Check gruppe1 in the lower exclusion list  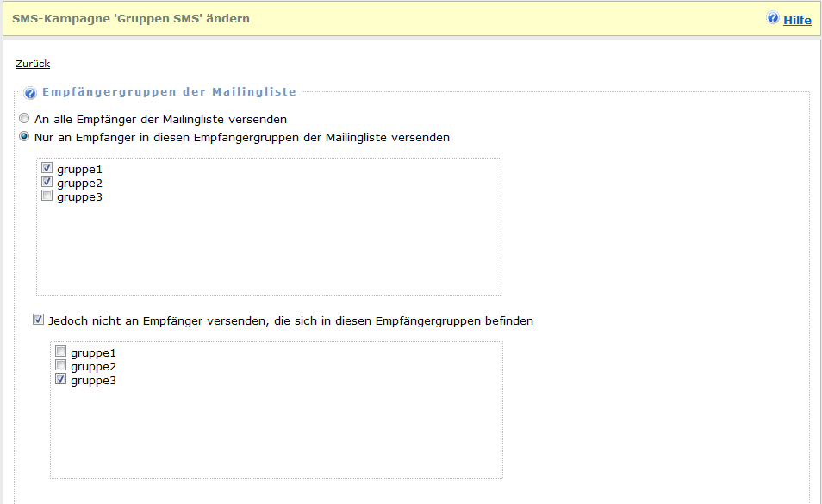[61, 352]
